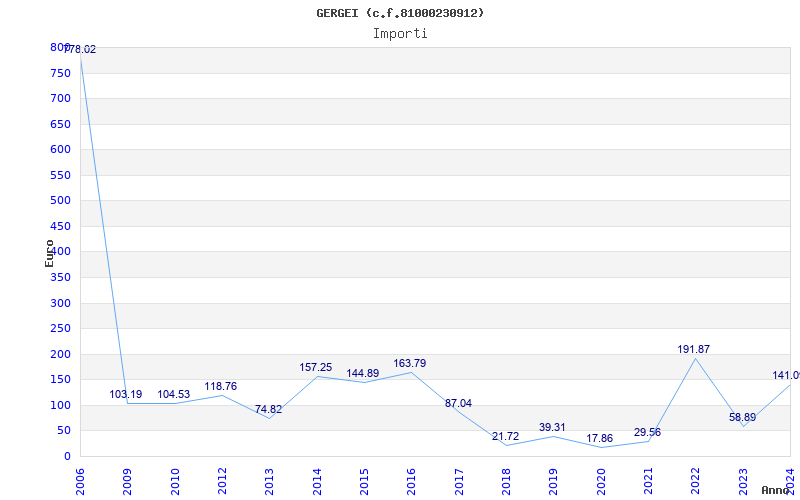Click the x-axis year 2022

click(x=695, y=481)
